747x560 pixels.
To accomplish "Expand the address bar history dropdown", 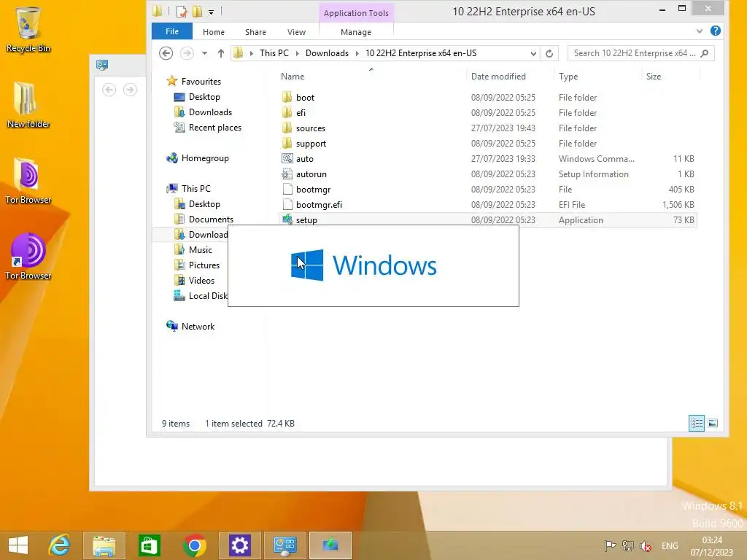I will (533, 54).
